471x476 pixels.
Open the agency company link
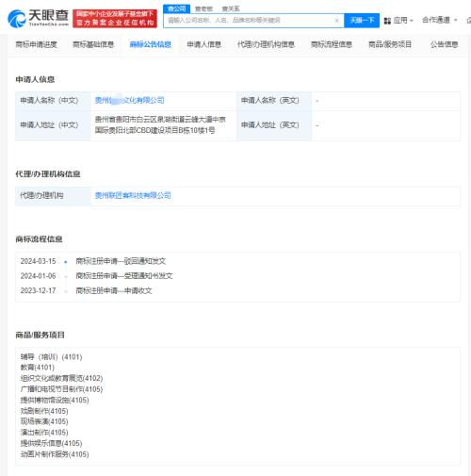[133, 195]
